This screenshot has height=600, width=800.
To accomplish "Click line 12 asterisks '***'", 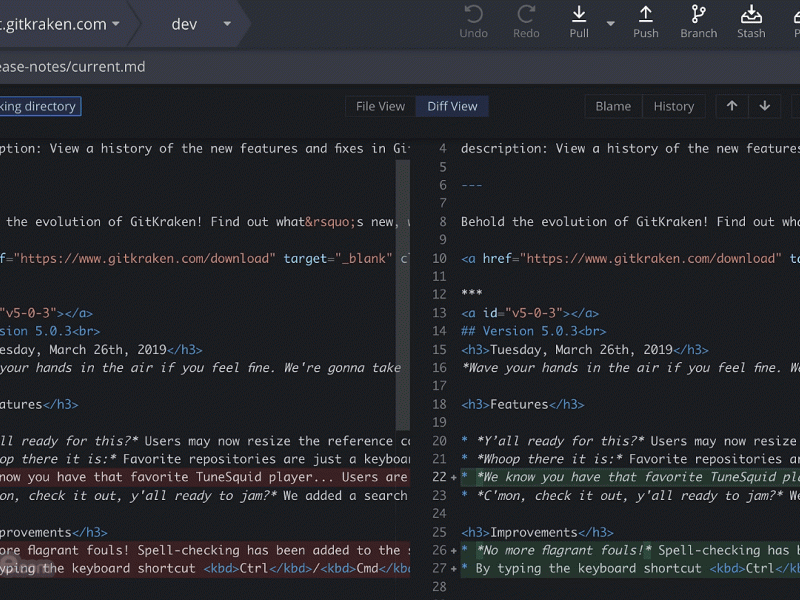I will (x=471, y=294).
